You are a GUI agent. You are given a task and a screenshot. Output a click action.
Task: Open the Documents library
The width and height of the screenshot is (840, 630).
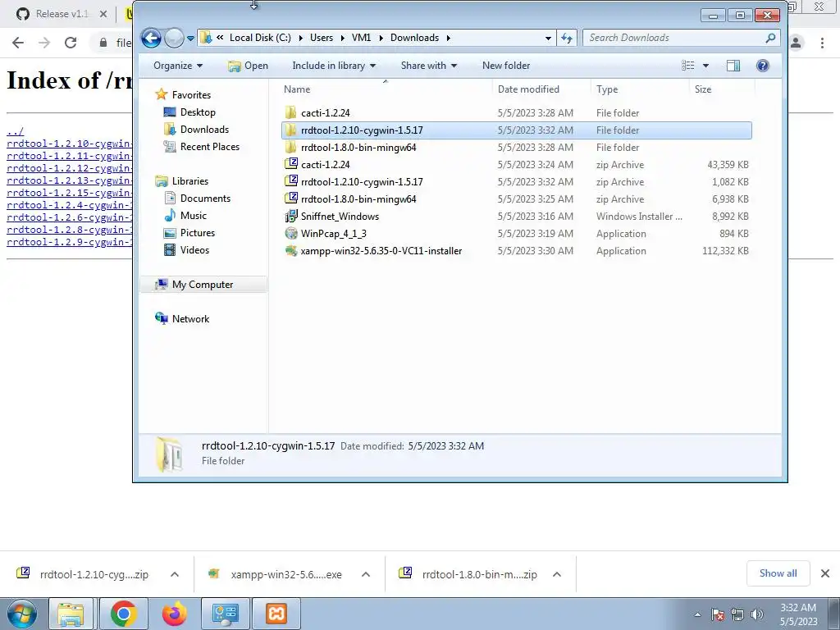tap(205, 199)
